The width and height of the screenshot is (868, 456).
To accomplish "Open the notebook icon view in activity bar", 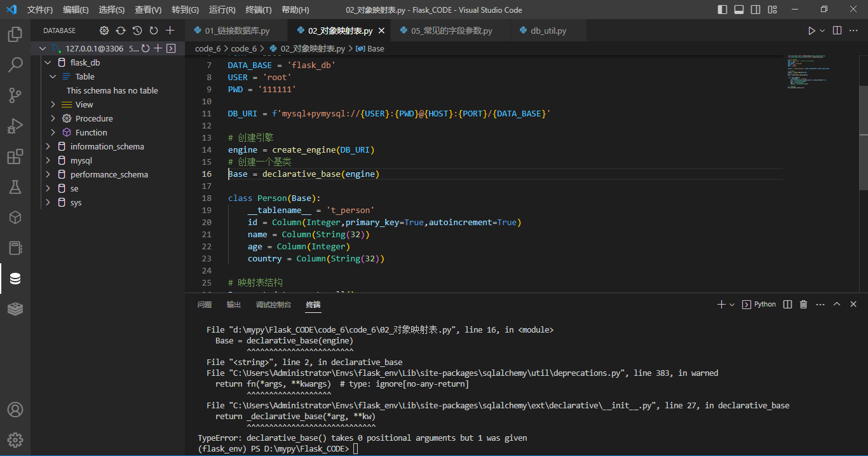I will point(15,248).
